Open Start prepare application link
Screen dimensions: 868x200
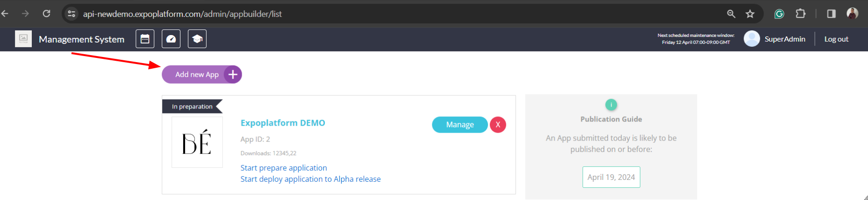pyautogui.click(x=284, y=168)
